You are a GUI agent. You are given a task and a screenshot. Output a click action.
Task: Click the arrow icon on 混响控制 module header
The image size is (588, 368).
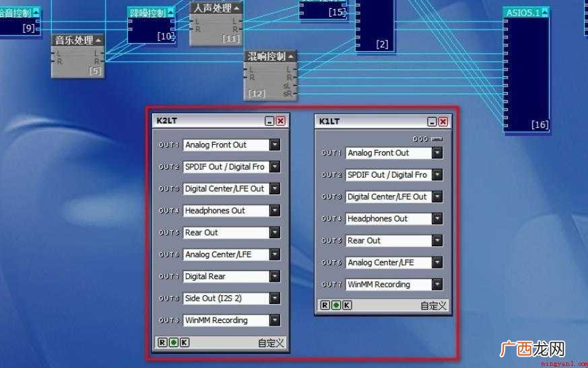coord(290,57)
